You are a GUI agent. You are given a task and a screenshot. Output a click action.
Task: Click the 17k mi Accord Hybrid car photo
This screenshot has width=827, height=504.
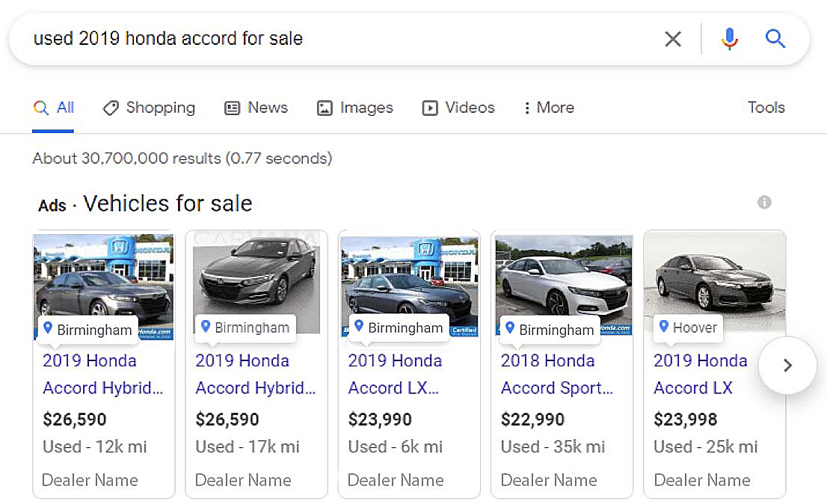[256, 273]
